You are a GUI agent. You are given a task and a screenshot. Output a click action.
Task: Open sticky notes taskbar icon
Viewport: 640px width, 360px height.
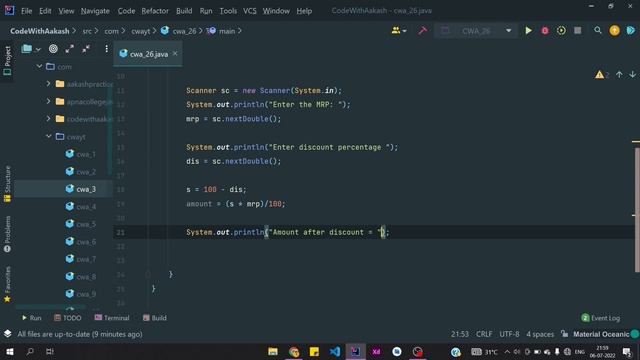(x=314, y=351)
